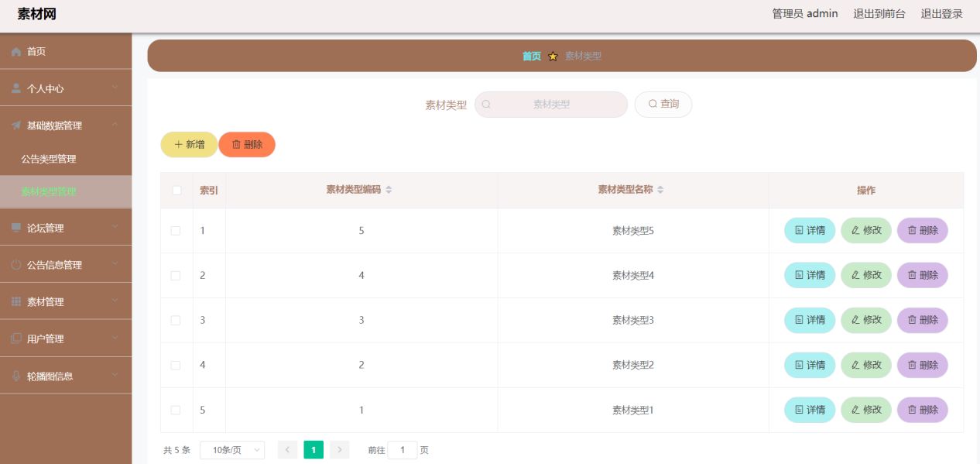980x464 pixels.
Task: Sort by 素材类型名称 using its sort arrows
Action: click(x=660, y=190)
